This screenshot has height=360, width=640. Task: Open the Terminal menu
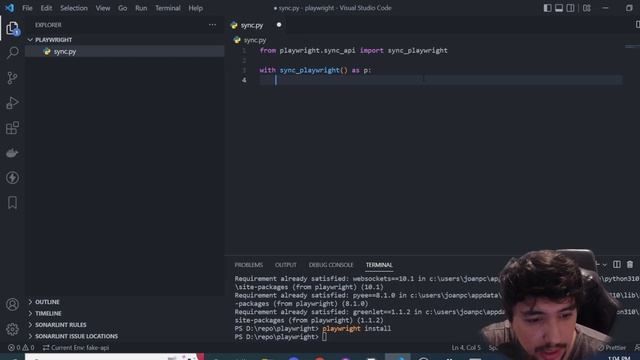(x=168, y=8)
